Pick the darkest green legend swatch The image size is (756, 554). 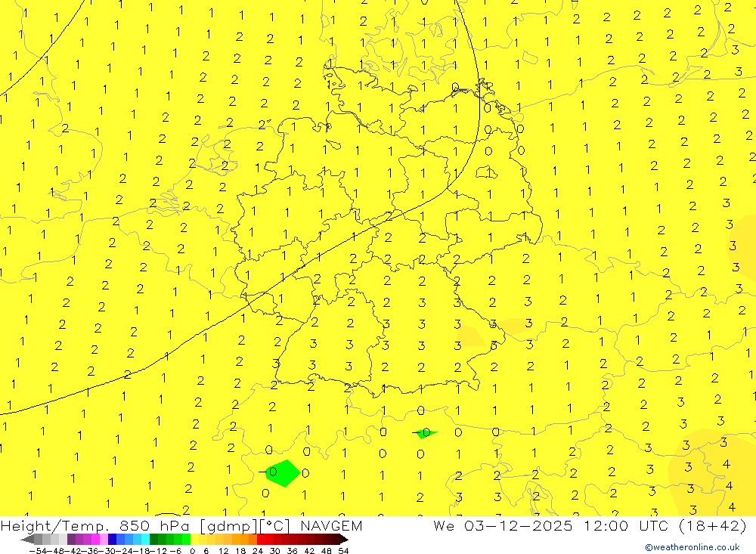click(x=153, y=540)
